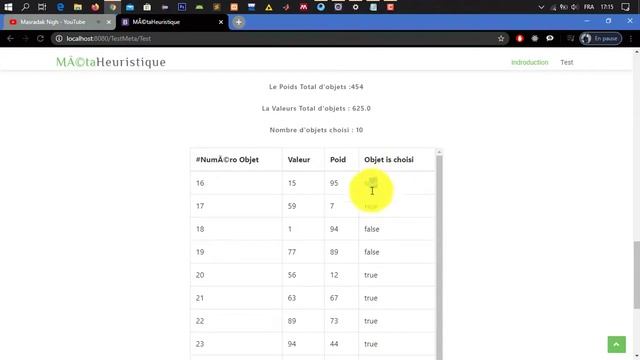Close the YouTube tab

click(109, 22)
